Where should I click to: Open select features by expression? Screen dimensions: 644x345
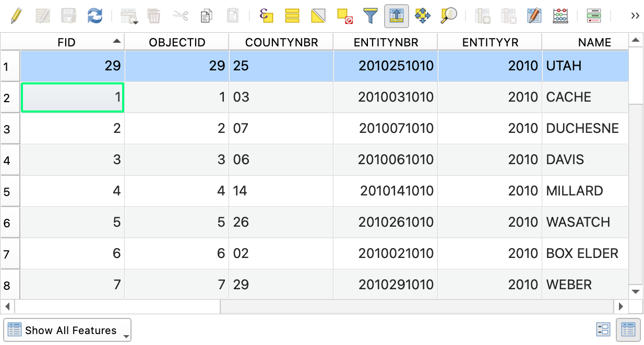pos(266,16)
